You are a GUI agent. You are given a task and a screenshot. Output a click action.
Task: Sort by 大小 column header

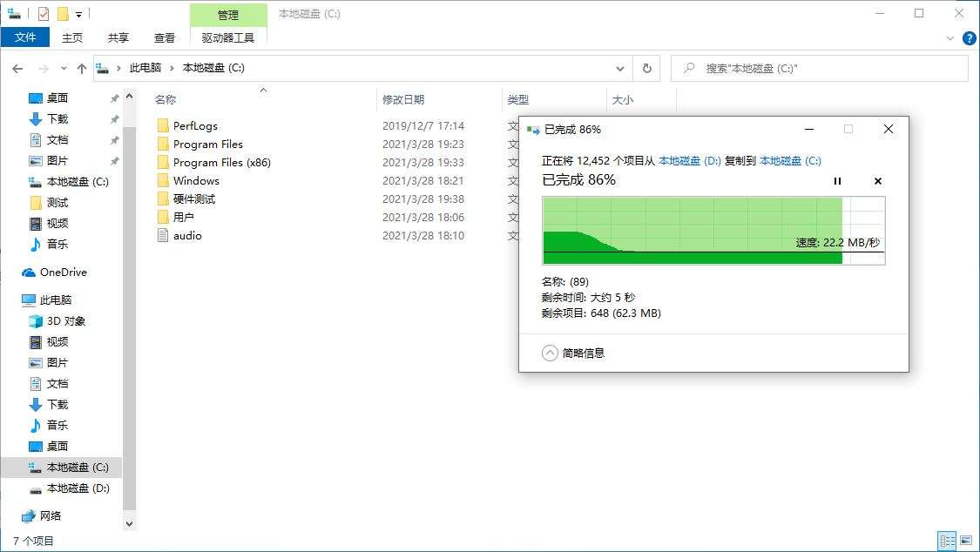point(622,99)
